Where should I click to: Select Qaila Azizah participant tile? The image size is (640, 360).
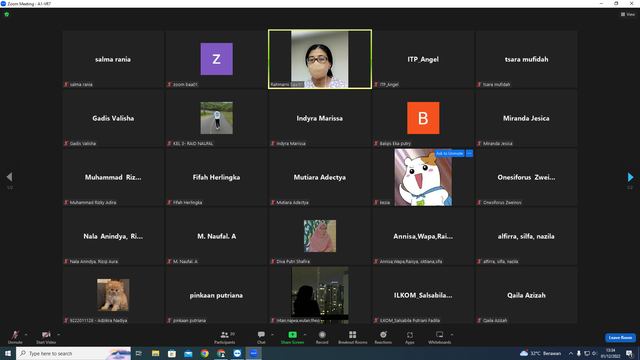click(527, 295)
